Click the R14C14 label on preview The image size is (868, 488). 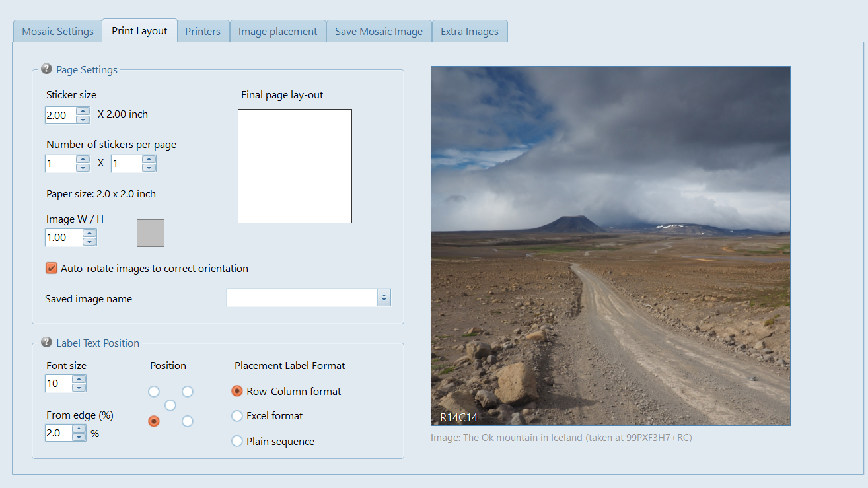tap(458, 417)
